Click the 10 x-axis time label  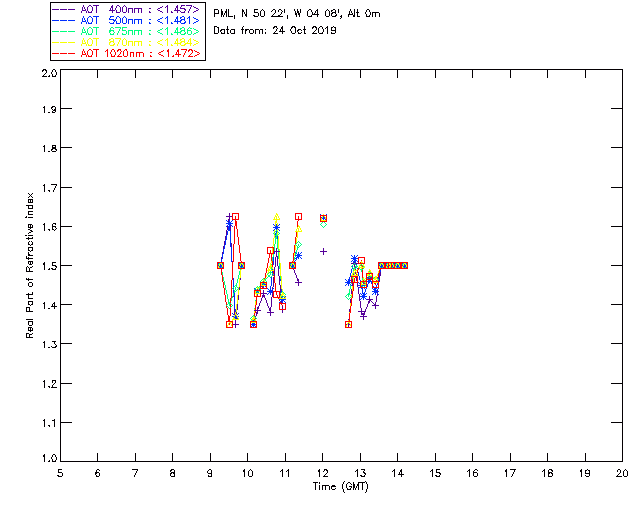247,473
